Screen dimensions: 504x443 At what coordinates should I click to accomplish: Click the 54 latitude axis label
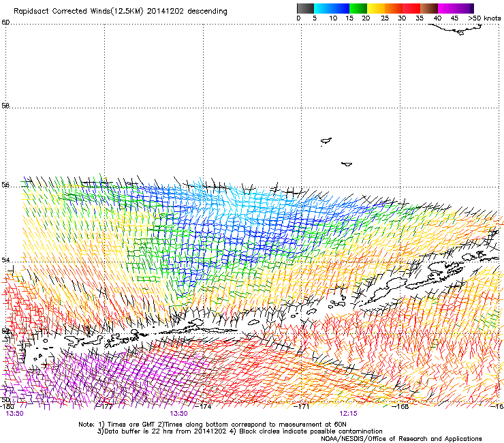tap(5, 260)
